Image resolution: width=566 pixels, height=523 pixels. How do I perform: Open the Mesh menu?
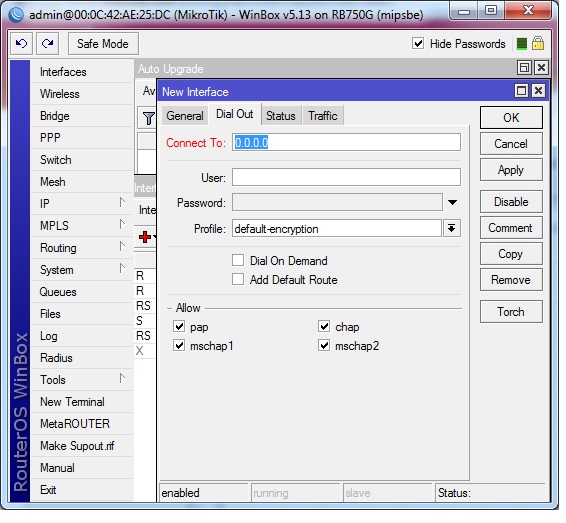click(82, 182)
